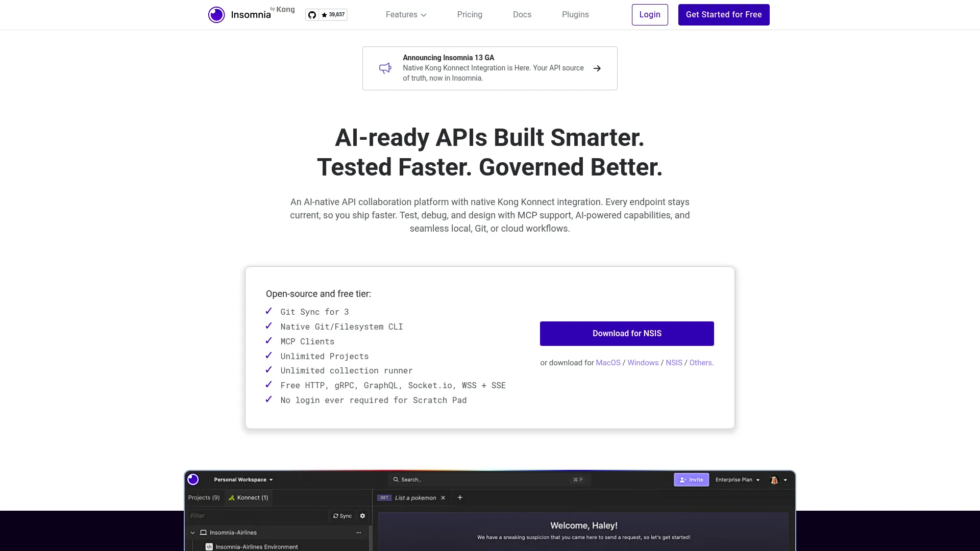Viewport: 980px width, 551px height.
Task: Click the Insomnia logo icon in header
Action: (216, 15)
